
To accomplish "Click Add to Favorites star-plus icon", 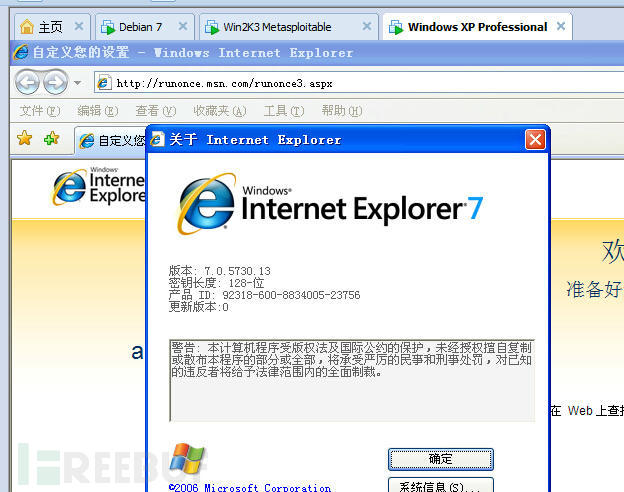I will (52, 138).
